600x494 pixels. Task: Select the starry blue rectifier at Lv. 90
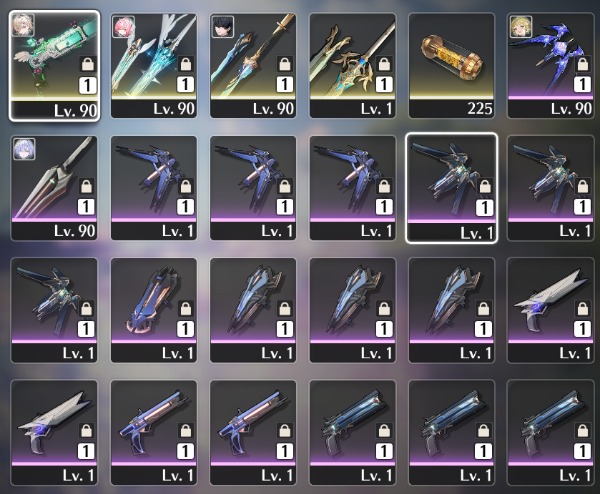pyautogui.click(x=551, y=65)
